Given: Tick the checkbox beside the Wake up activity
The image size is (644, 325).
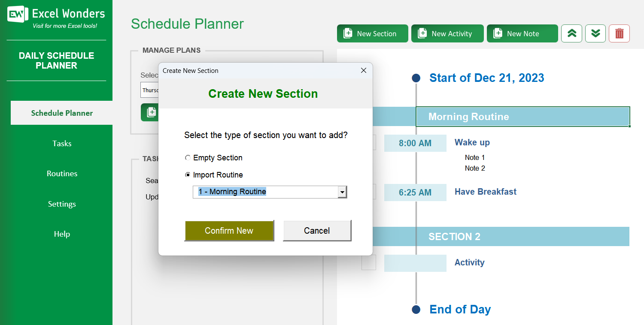Looking at the screenshot, I should click(x=369, y=142).
